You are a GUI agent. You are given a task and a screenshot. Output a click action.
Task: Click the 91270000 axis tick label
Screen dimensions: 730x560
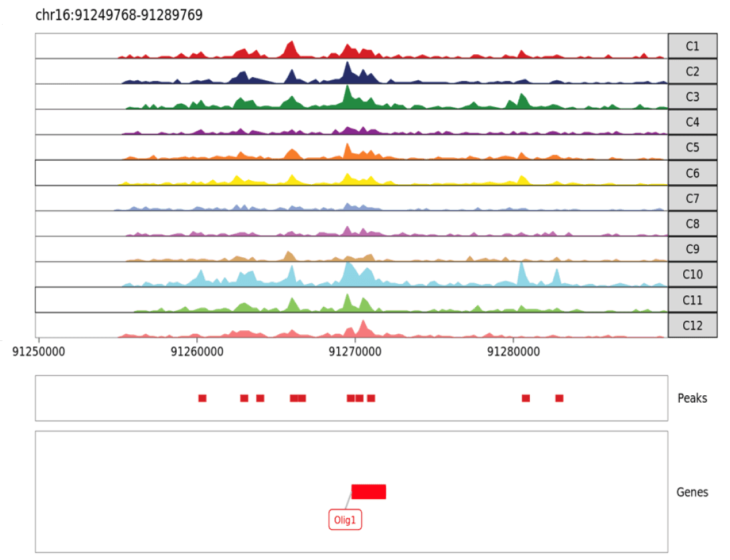click(x=356, y=351)
